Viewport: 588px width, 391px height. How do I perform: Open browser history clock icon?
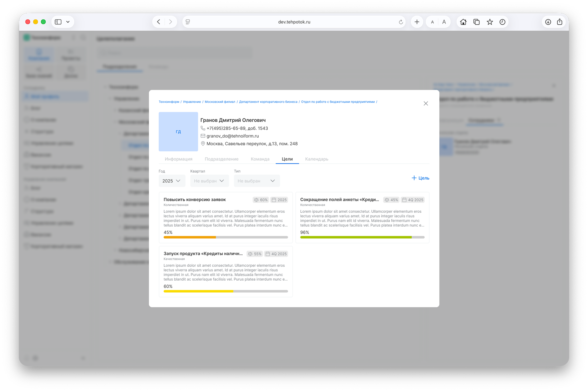tap(502, 22)
